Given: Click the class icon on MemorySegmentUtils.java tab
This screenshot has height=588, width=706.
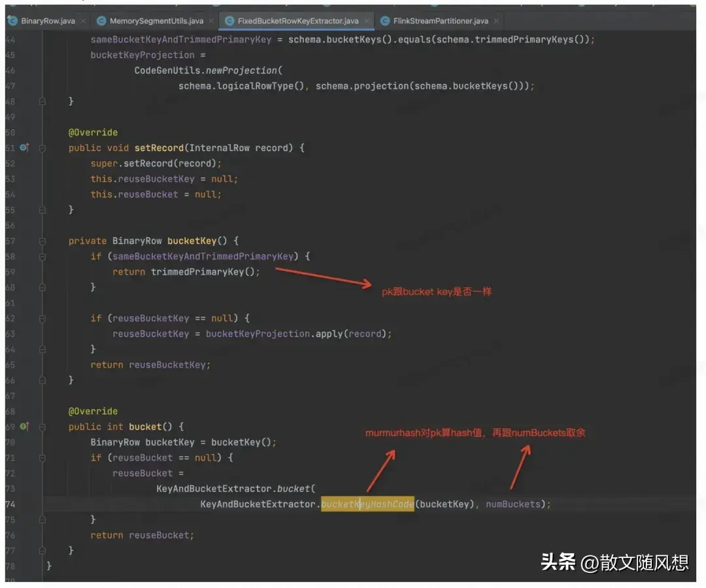Looking at the screenshot, I should pyautogui.click(x=101, y=21).
